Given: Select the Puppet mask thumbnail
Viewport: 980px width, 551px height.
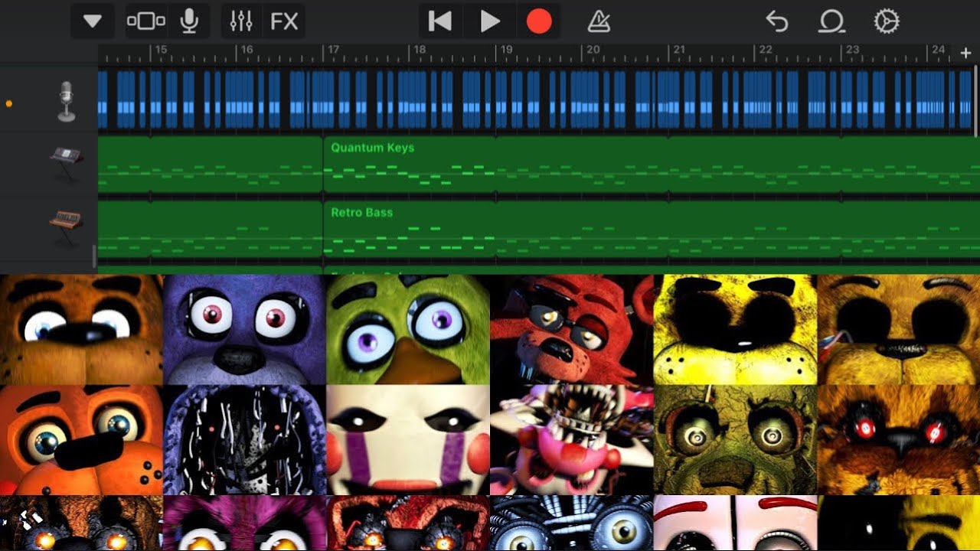Looking at the screenshot, I should point(407,440).
